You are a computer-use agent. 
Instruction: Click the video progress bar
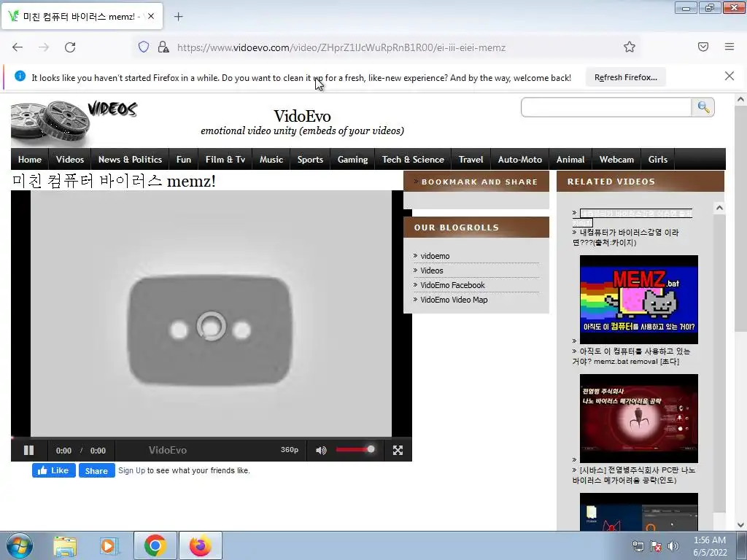(x=212, y=437)
